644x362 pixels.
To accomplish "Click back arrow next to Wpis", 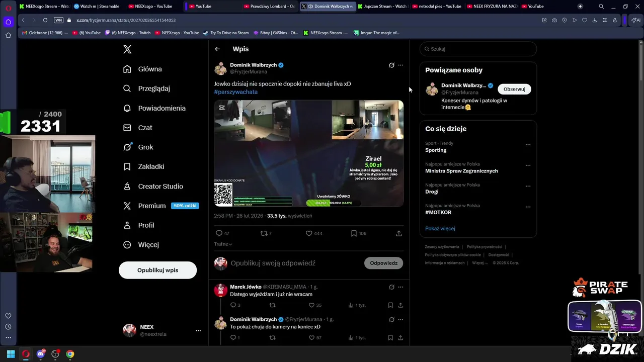I will tap(217, 49).
